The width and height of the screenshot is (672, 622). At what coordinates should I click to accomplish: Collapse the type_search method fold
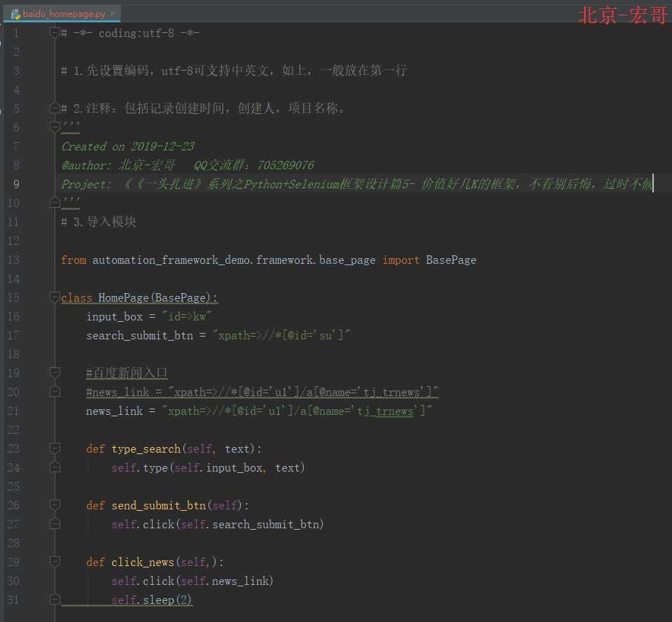tap(55, 448)
